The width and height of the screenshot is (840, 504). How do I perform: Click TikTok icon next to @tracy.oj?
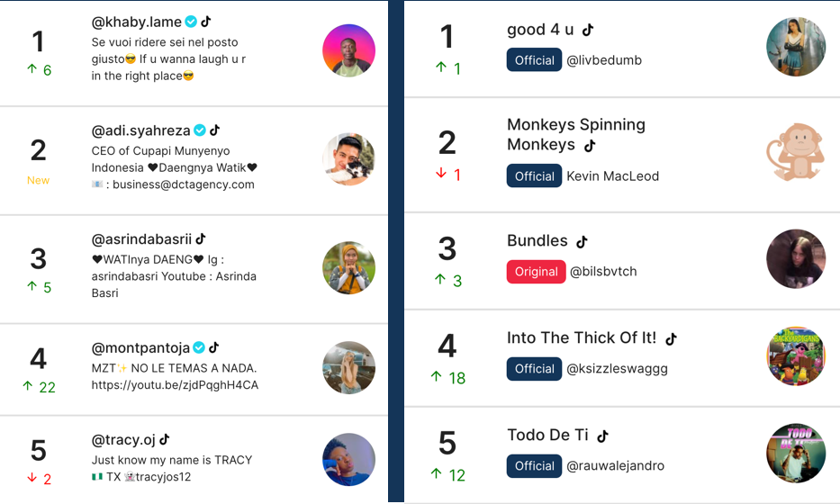click(165, 440)
